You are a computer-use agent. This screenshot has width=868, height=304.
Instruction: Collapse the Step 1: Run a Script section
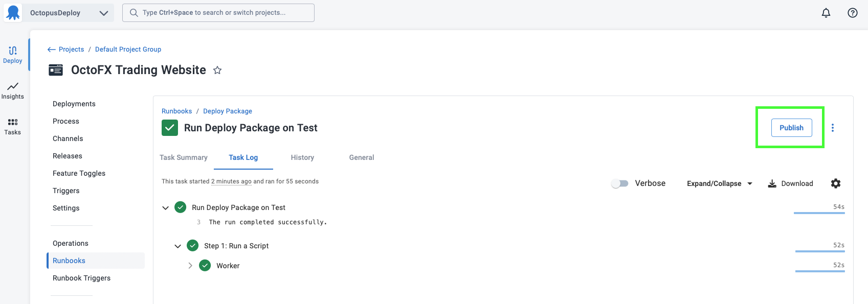point(177,246)
